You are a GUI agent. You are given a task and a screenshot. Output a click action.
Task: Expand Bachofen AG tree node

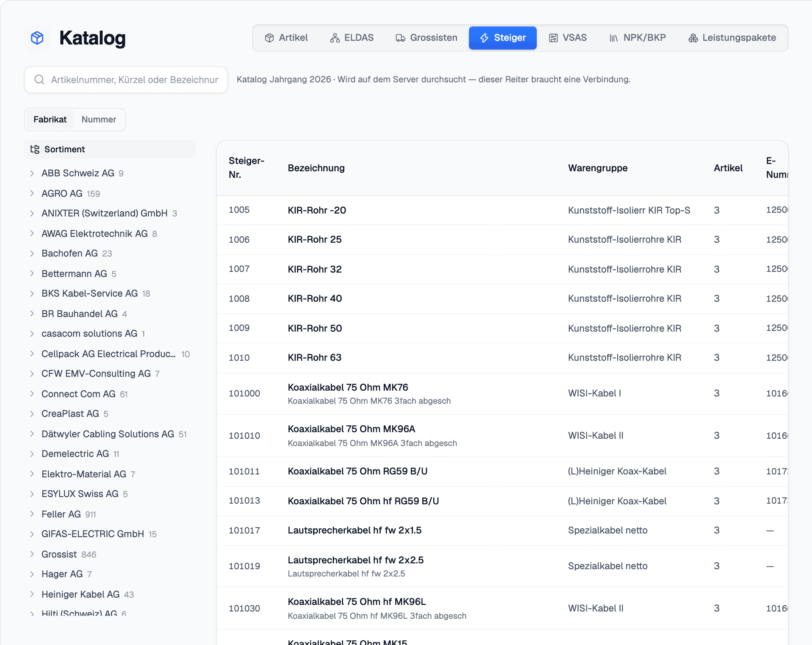[32, 254]
